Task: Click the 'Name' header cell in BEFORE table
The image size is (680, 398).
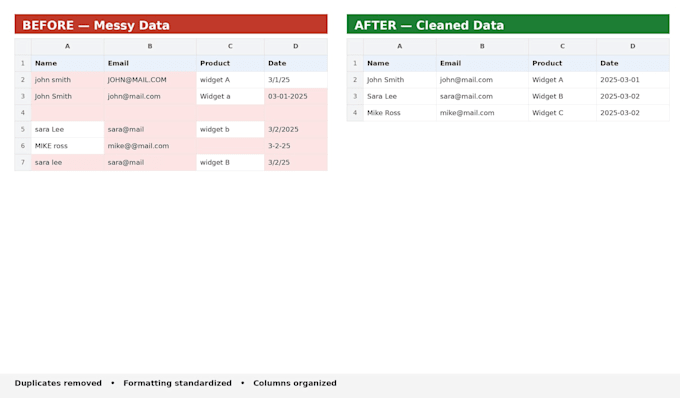Action: point(68,63)
